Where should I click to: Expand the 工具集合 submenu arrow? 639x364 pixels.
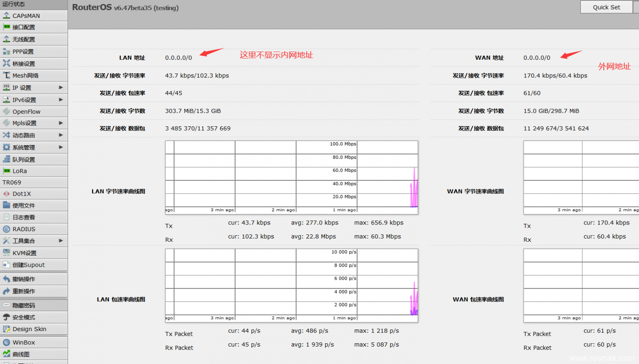(x=61, y=241)
